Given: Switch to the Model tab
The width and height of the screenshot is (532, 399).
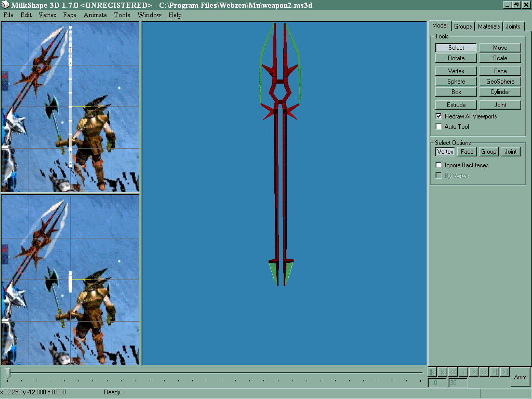Looking at the screenshot, I should pyautogui.click(x=440, y=25).
